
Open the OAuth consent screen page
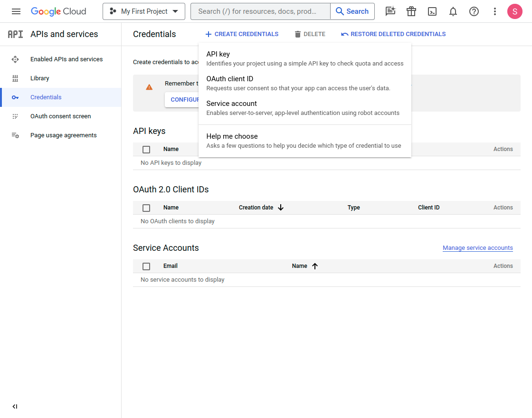(61, 116)
